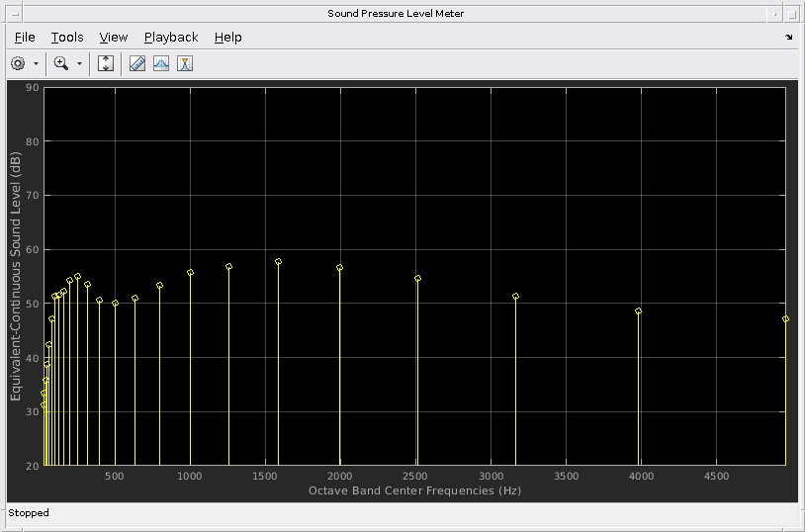805x532 pixels.
Task: Expand the zoom tool dropdown arrow
Action: (x=79, y=63)
